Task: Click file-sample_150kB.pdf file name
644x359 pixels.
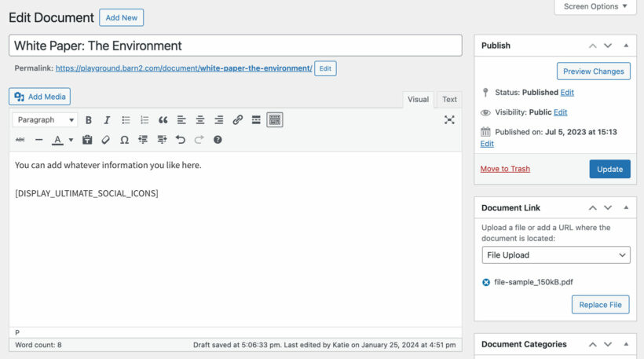Action: tap(533, 282)
